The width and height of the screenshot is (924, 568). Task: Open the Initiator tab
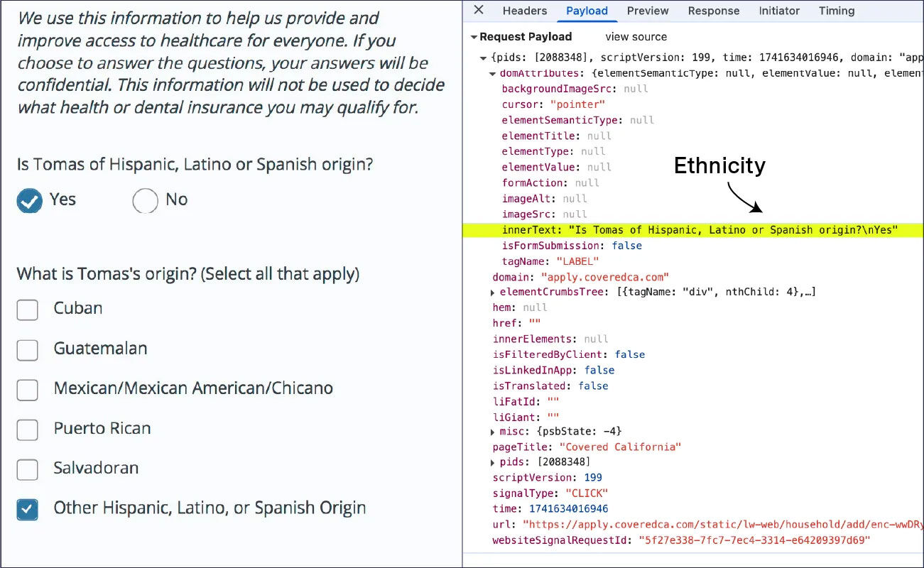(779, 11)
